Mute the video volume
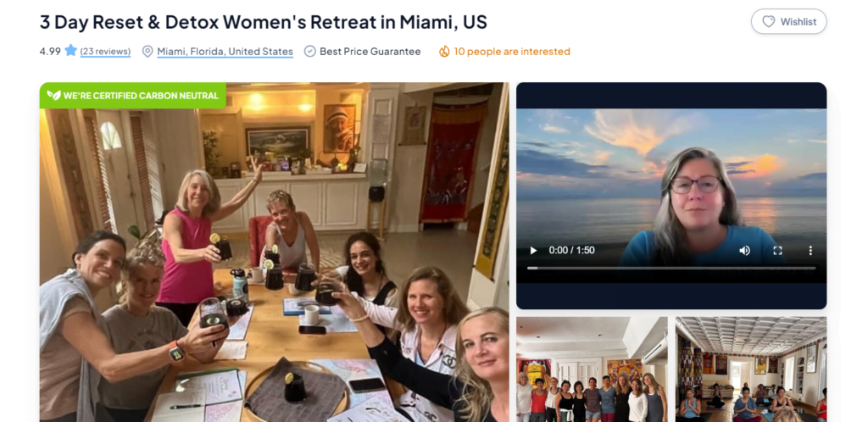 tap(744, 251)
